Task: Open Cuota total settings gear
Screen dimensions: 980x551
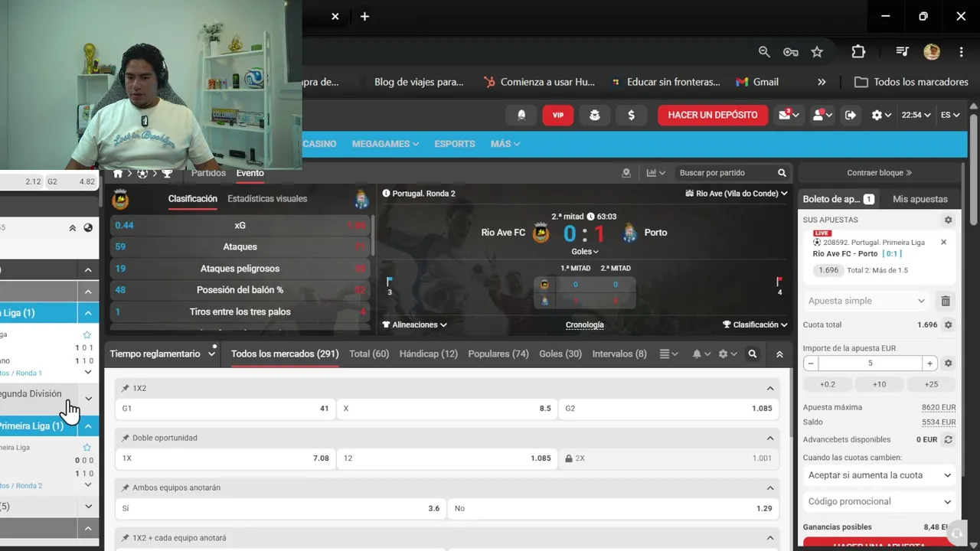Action: 948,324
